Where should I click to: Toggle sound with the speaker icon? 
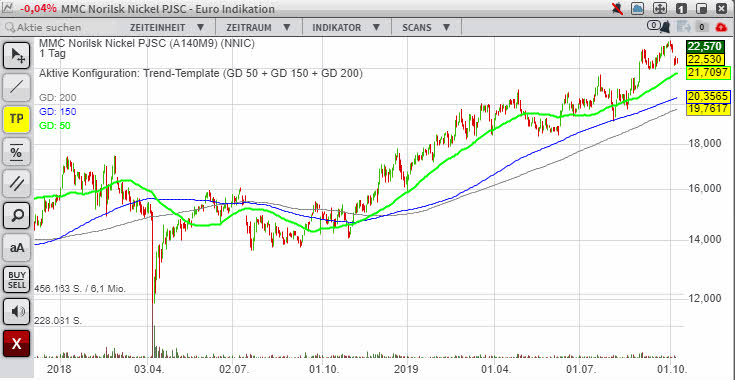click(17, 312)
